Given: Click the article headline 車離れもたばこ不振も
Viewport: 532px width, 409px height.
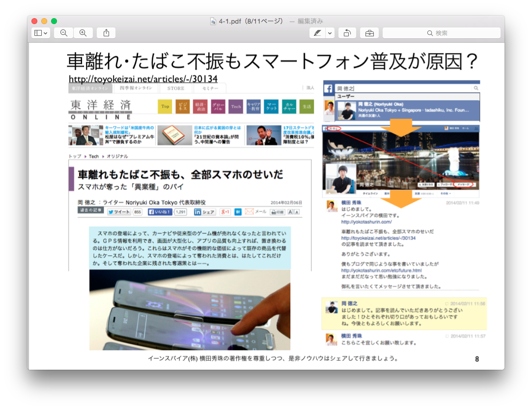Looking at the screenshot, I should 180,175.
